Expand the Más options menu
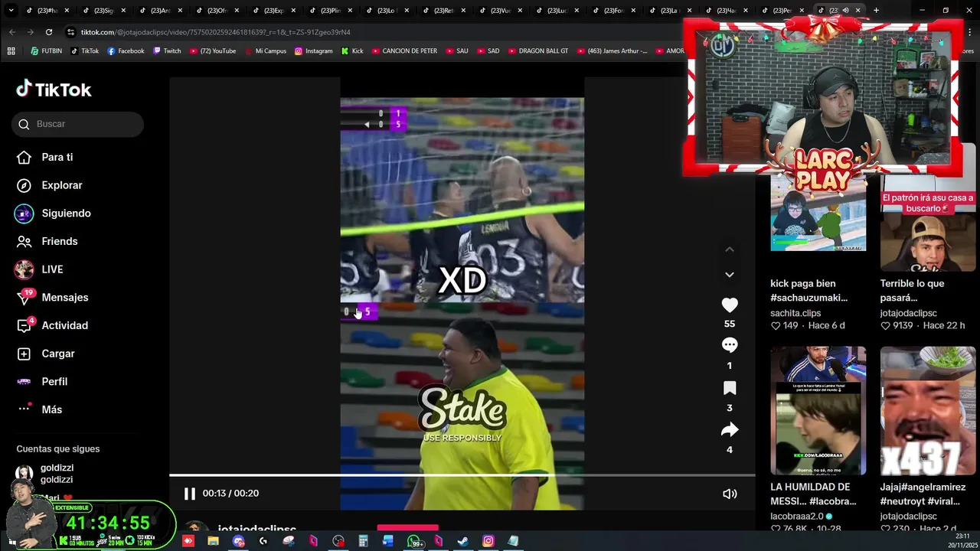This screenshot has width=980, height=551. coord(41,409)
